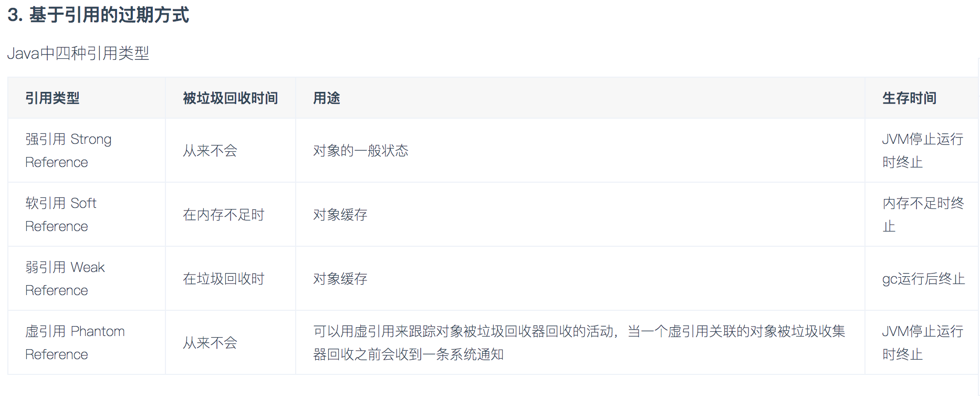The width and height of the screenshot is (980, 398).
Task: Click the heading 基于引用的过期方式
Action: pos(98,15)
